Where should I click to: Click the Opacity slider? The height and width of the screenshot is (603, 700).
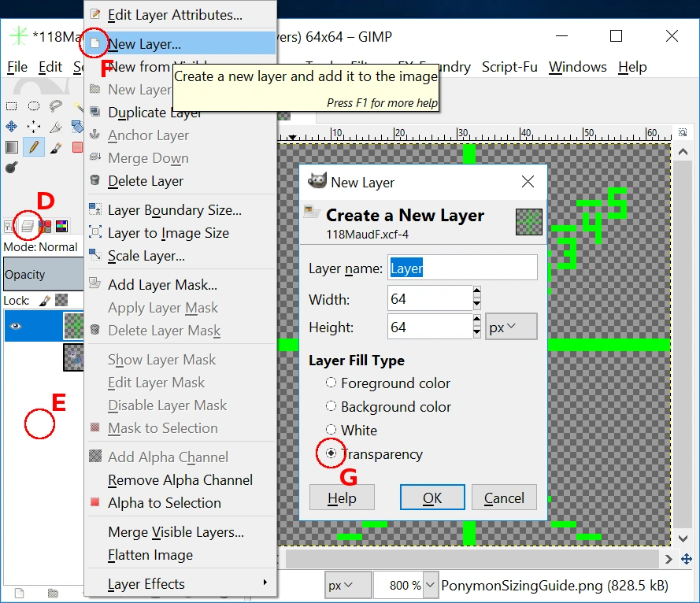pyautogui.click(x=44, y=274)
